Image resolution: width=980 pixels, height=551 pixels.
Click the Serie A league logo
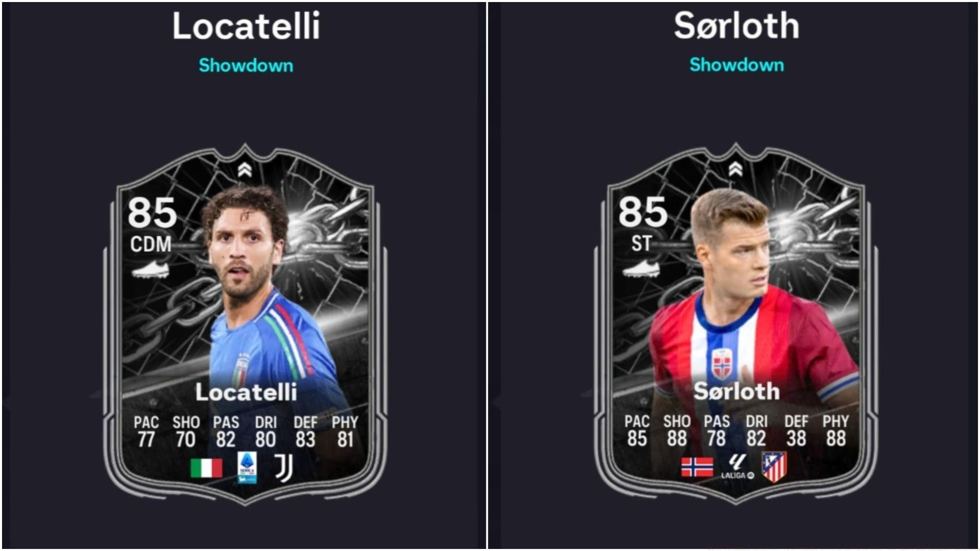247,468
